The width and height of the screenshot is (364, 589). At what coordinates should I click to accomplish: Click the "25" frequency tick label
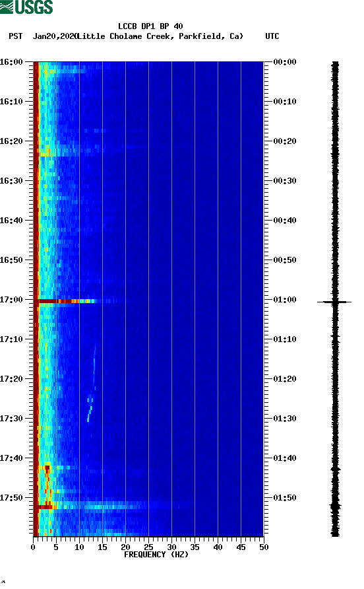pyautogui.click(x=148, y=547)
